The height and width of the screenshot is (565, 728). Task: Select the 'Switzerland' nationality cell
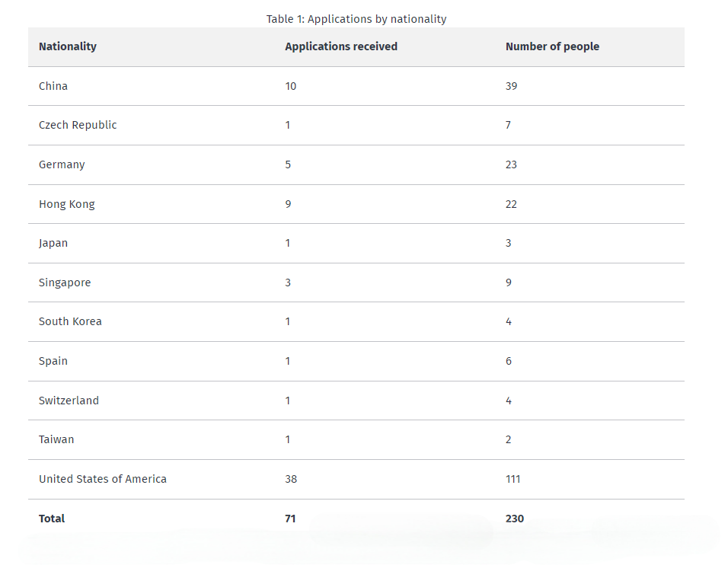[69, 401]
